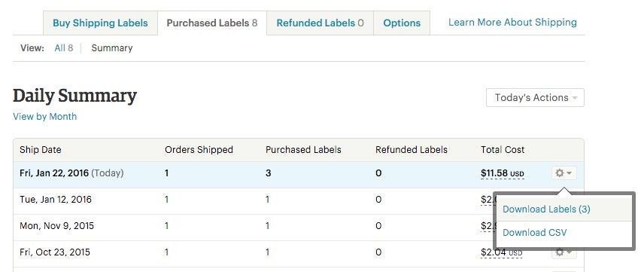Switch to Buy Shipping Labels tab
The width and height of the screenshot is (644, 272).
coord(100,23)
